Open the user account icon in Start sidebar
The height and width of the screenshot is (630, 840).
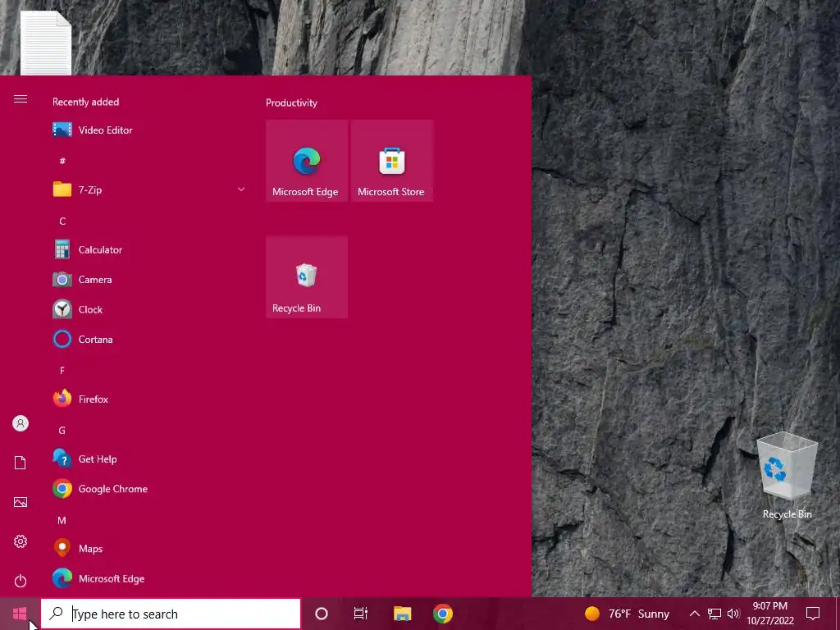click(x=21, y=423)
